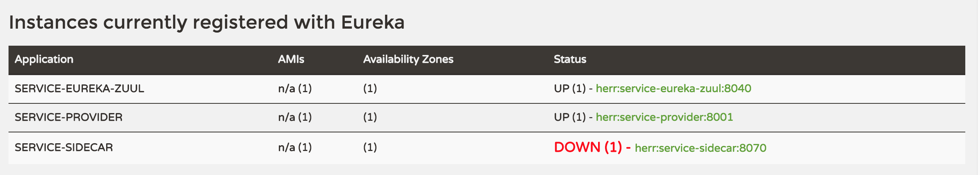
Task: Click the n/a (1) AMI for SERVICE-SIDECAR
Action: pyautogui.click(x=295, y=148)
